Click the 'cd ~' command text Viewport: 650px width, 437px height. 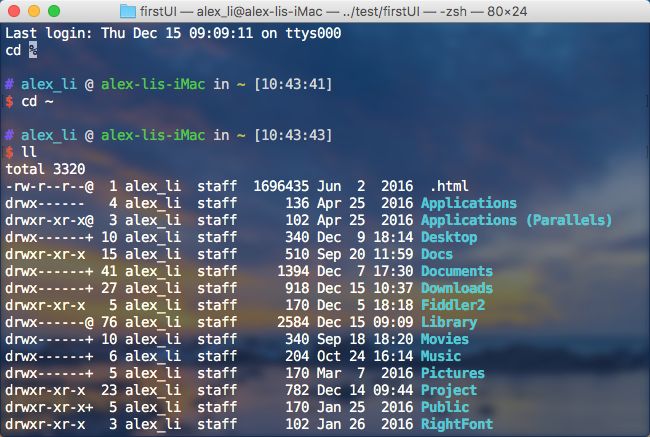(37, 101)
